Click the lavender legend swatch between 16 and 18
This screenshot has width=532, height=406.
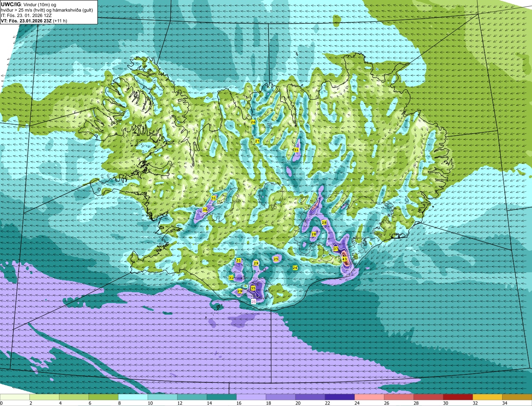click(251, 397)
